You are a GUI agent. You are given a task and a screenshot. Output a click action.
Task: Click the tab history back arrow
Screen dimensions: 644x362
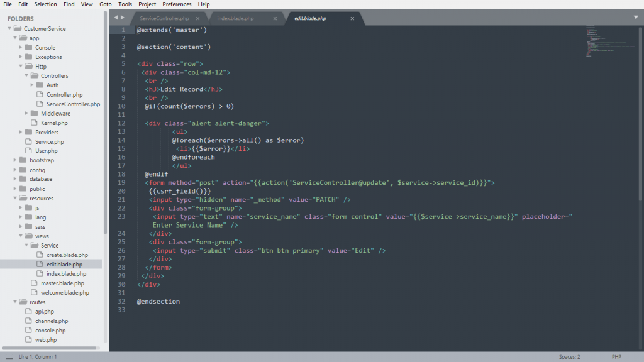pyautogui.click(x=117, y=18)
